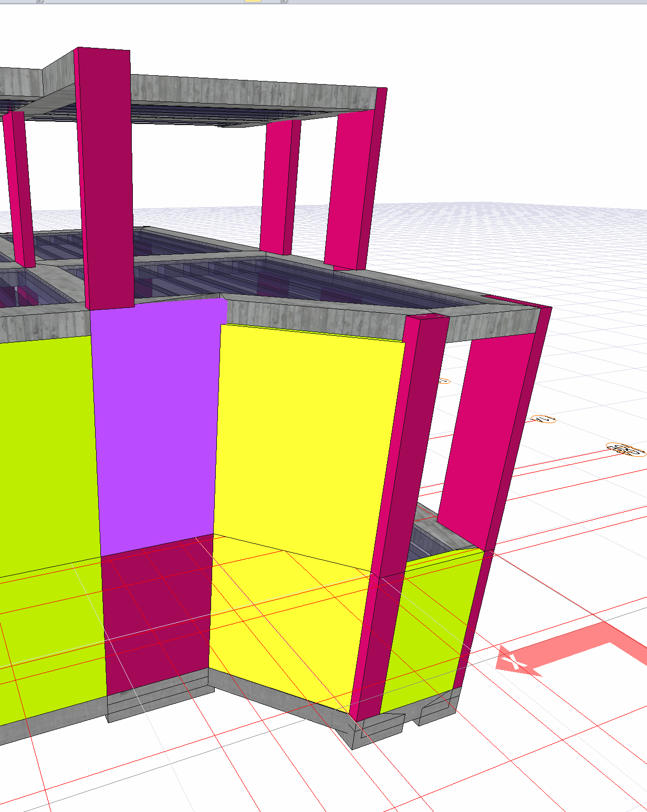Select the roof slab's gray concrete edge

(x=252, y=92)
